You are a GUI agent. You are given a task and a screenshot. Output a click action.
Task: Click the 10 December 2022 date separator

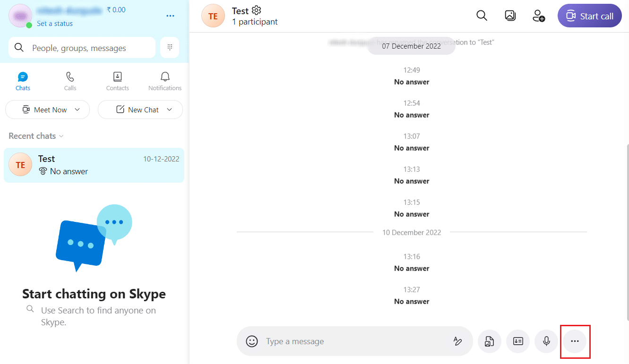(412, 232)
